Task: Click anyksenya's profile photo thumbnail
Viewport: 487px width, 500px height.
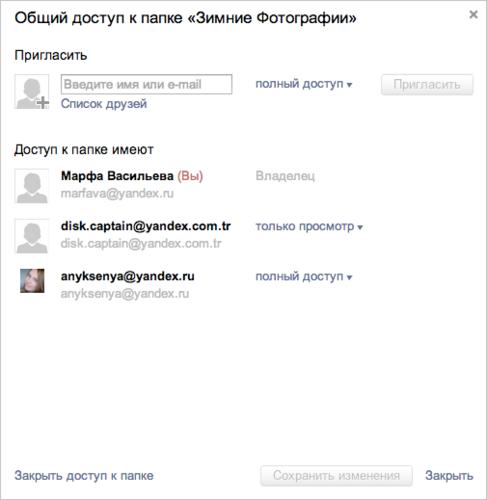Action: 32,281
